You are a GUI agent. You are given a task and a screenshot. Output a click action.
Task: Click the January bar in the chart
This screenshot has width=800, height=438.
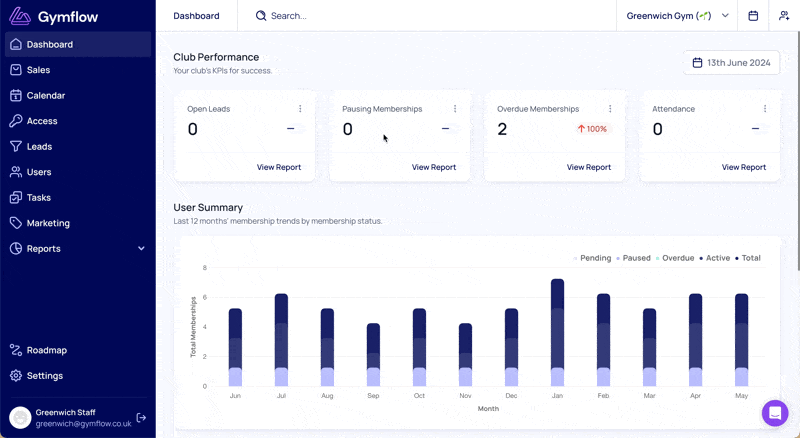point(557,332)
